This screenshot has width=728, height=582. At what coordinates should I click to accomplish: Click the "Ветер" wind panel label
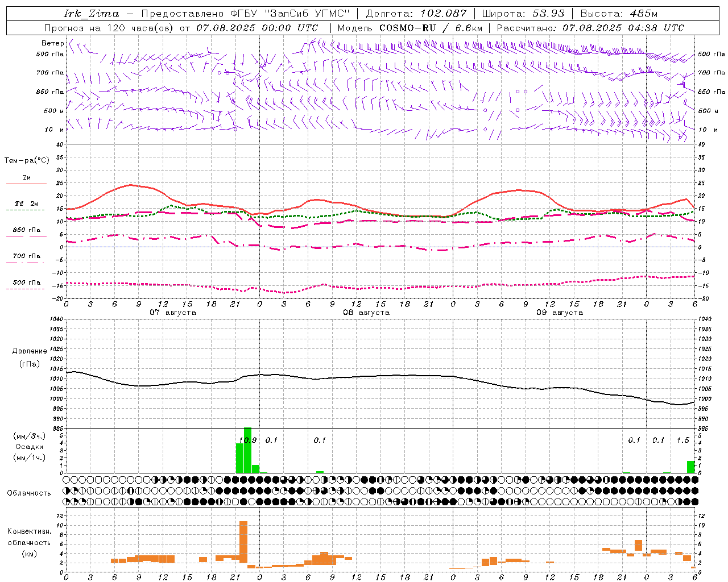pos(52,43)
